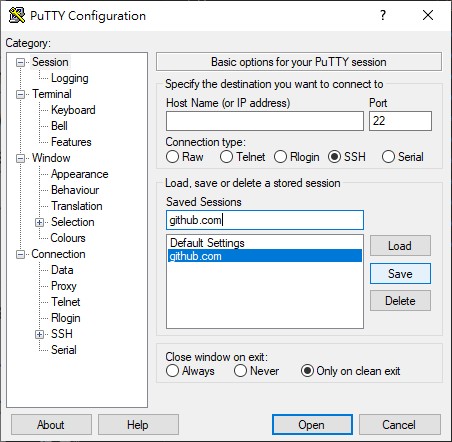Click the Open button
The image size is (452, 442).
click(x=312, y=424)
